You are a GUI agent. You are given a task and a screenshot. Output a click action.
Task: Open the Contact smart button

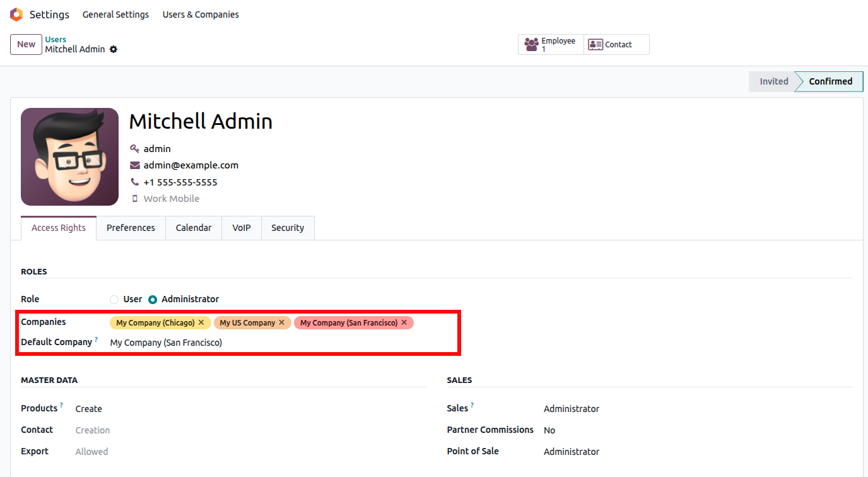point(616,45)
